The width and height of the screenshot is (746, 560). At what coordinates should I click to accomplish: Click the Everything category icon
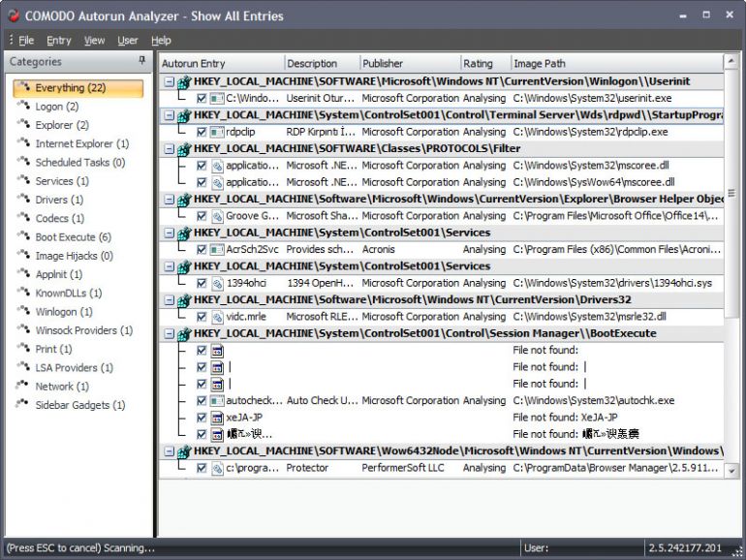click(23, 88)
